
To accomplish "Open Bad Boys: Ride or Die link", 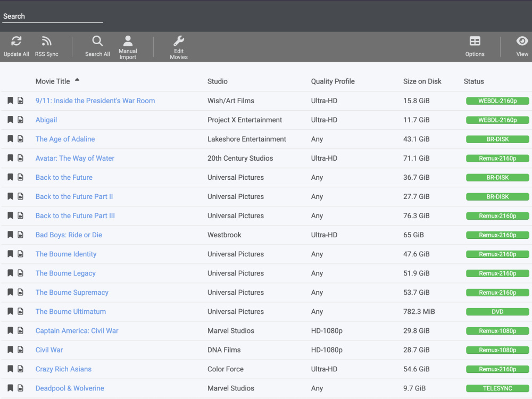I will point(69,235).
